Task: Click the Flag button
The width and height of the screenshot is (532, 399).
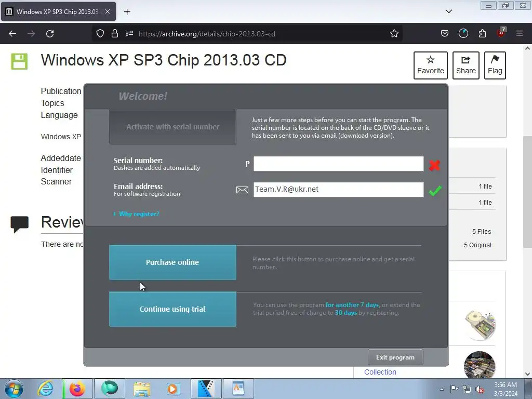Action: [x=495, y=65]
